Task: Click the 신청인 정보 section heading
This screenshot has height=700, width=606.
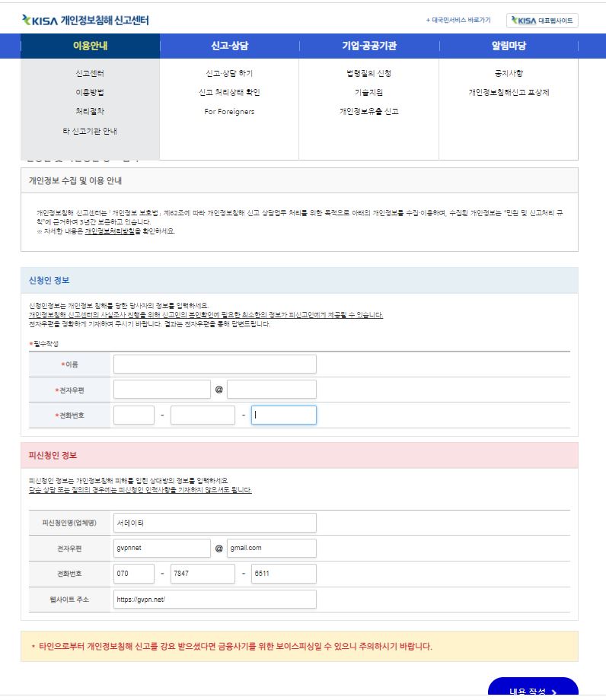Action: point(49,280)
